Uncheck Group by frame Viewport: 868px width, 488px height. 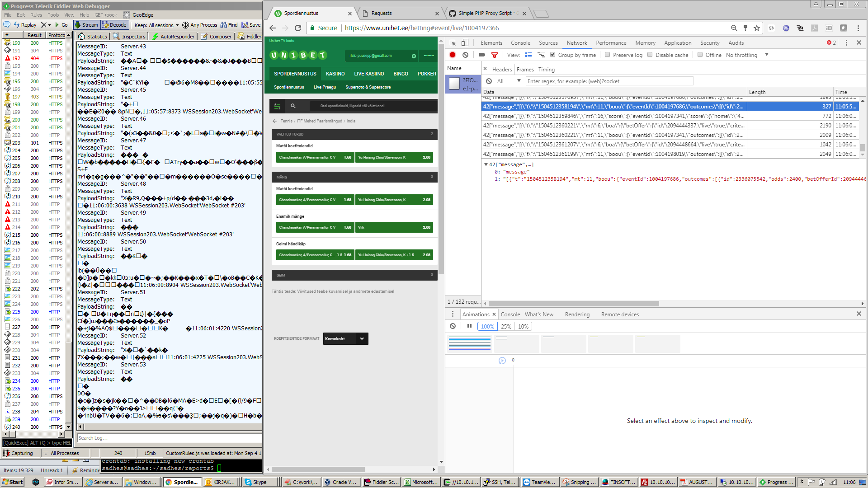[552, 55]
